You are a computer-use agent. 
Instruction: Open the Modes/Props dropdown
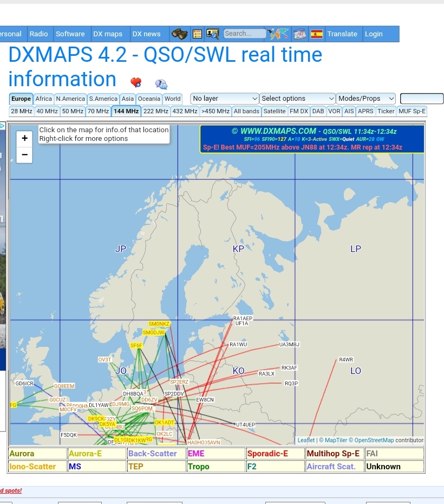(366, 98)
